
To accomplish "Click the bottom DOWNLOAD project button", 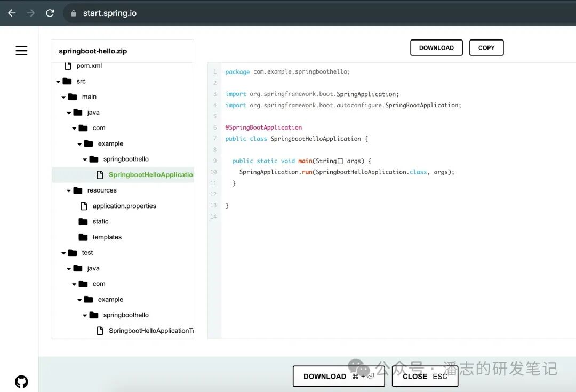I will [339, 376].
